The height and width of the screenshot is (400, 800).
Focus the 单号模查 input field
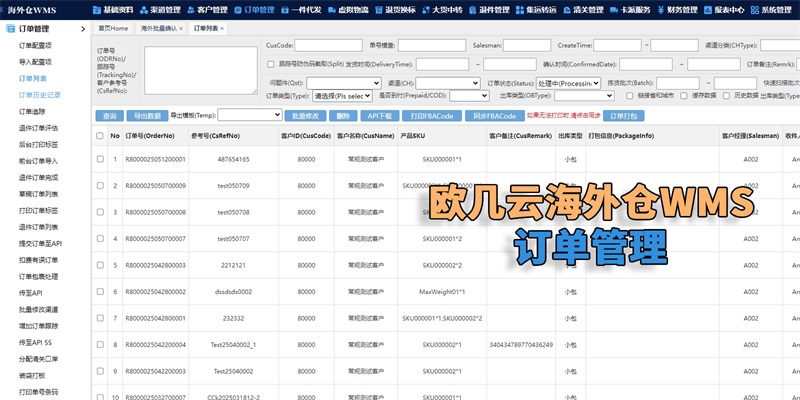[432, 45]
